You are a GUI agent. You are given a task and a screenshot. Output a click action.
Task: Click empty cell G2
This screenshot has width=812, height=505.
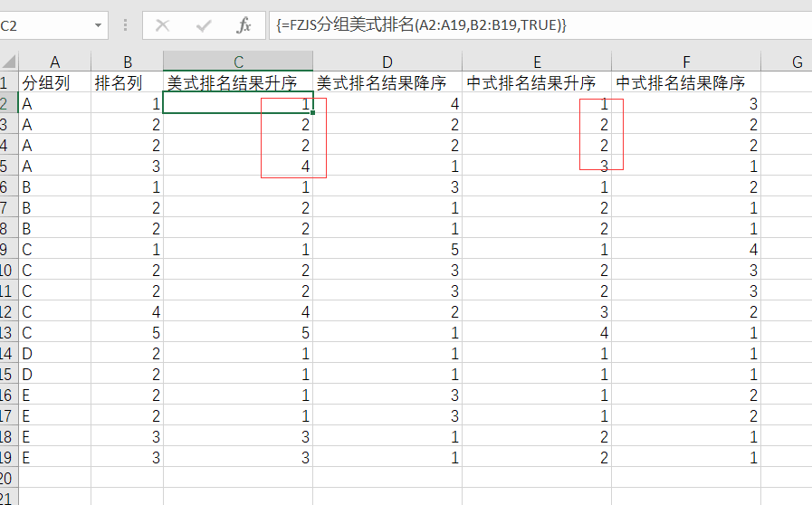787,103
